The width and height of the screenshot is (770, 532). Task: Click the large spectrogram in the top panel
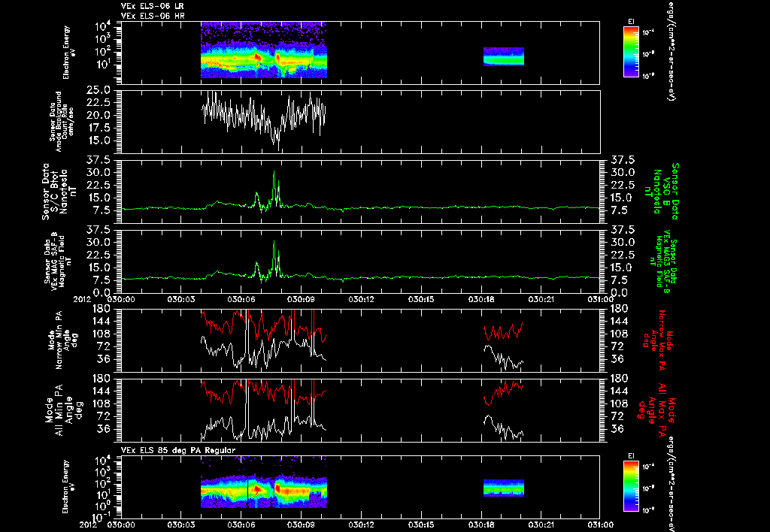tap(264, 50)
